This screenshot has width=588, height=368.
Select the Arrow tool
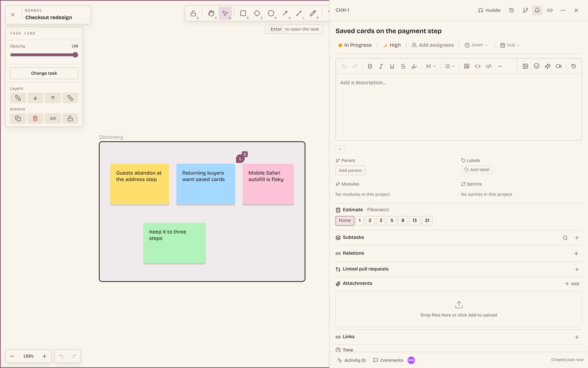click(x=285, y=13)
